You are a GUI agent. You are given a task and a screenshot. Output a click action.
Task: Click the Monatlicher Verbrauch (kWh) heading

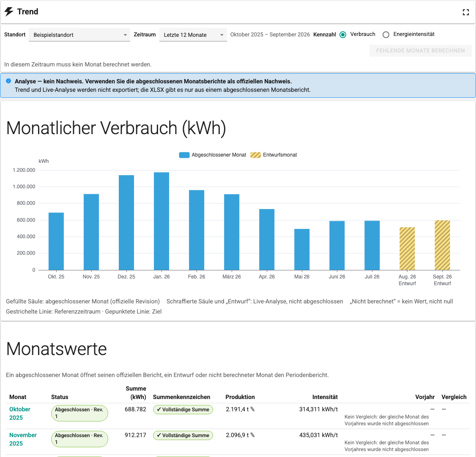tap(116, 128)
